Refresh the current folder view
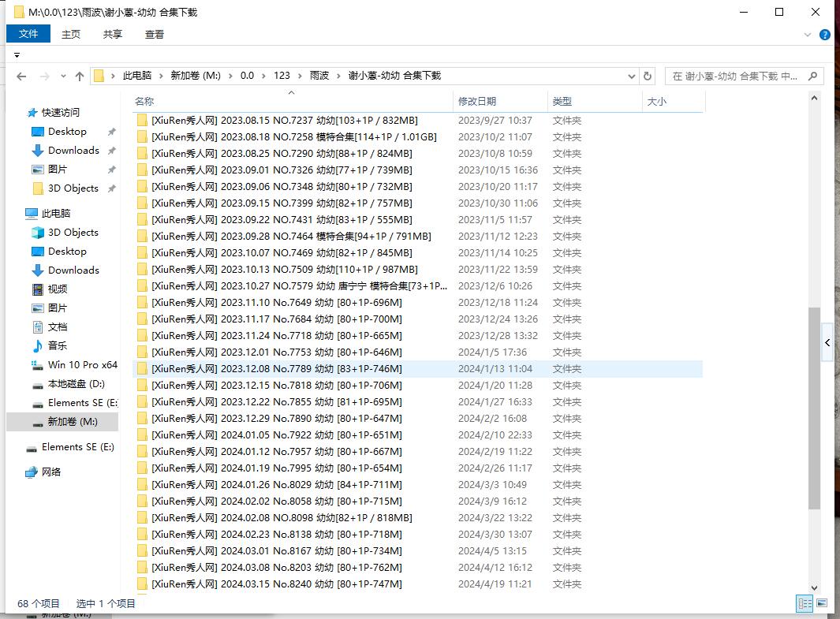Screen dimensions: 840x619 pos(647,76)
